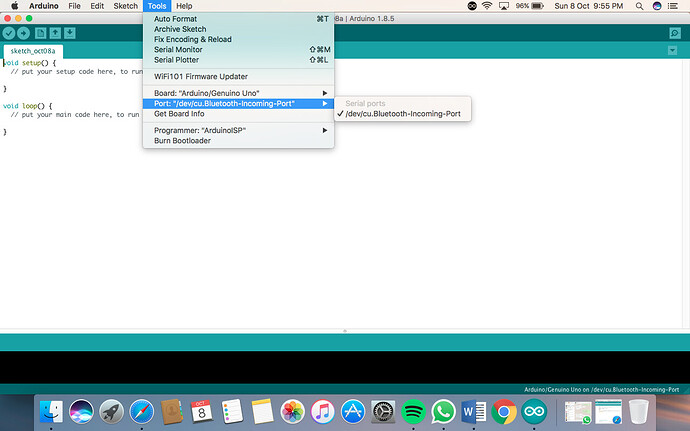Open the minimized Safari window thumbnail
This screenshot has height=431, width=690.
(x=608, y=412)
